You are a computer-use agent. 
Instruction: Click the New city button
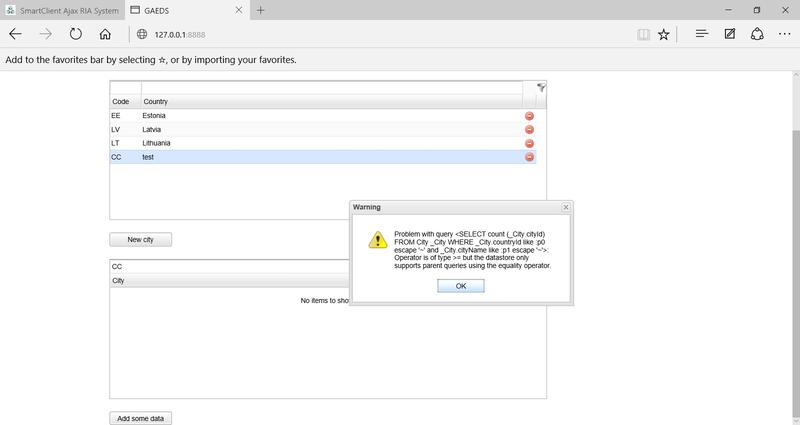[140, 239]
